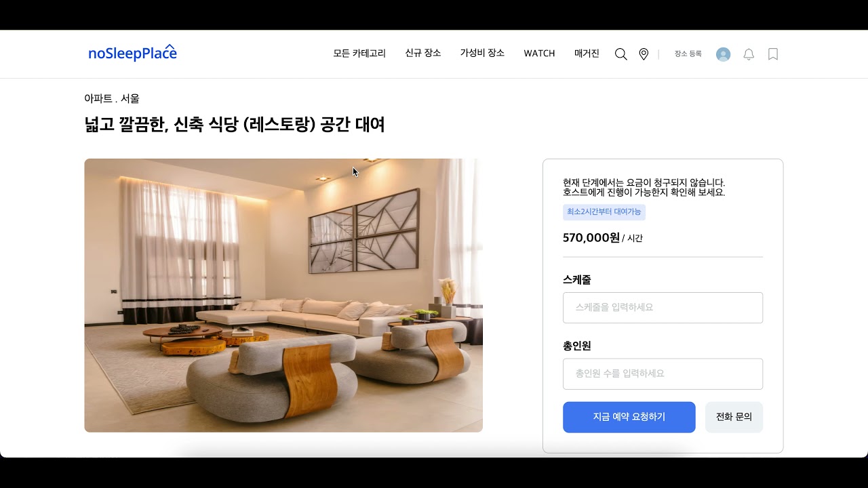Go home via noSleepPlace logo
The width and height of the screenshot is (868, 488).
point(132,53)
